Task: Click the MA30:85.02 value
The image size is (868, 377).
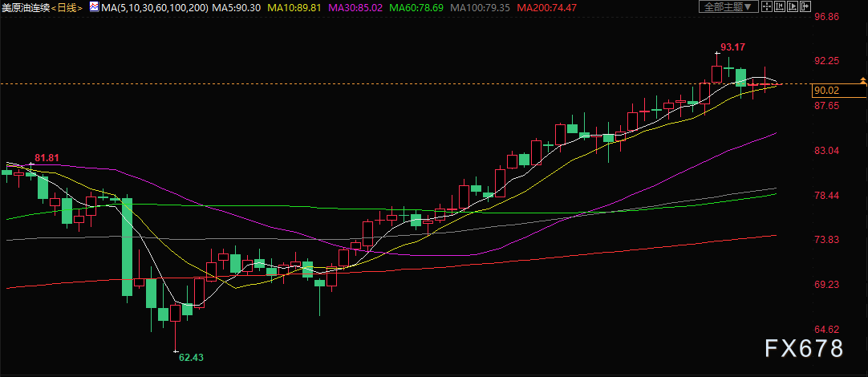Action: pyautogui.click(x=355, y=8)
